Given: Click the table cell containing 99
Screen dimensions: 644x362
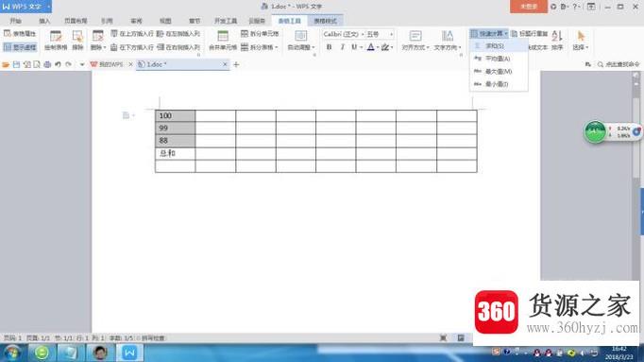Looking at the screenshot, I should click(176, 129).
